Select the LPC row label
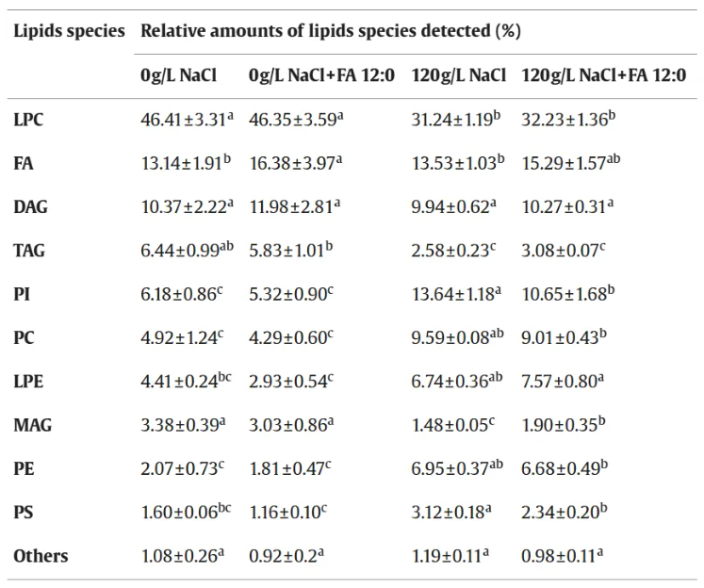Screen dimensions: 704x588 click(28, 120)
